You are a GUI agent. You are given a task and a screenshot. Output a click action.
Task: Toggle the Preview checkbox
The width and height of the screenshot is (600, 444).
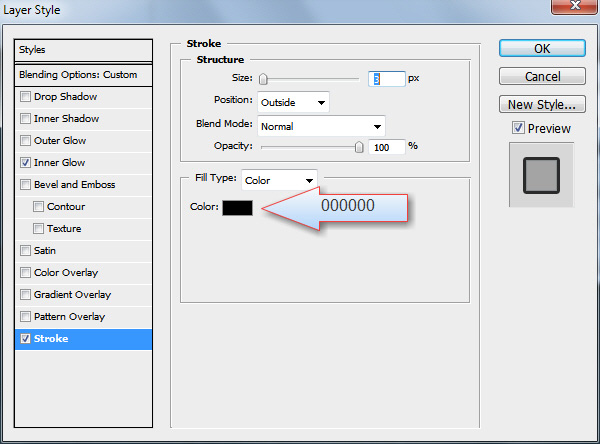coord(518,127)
